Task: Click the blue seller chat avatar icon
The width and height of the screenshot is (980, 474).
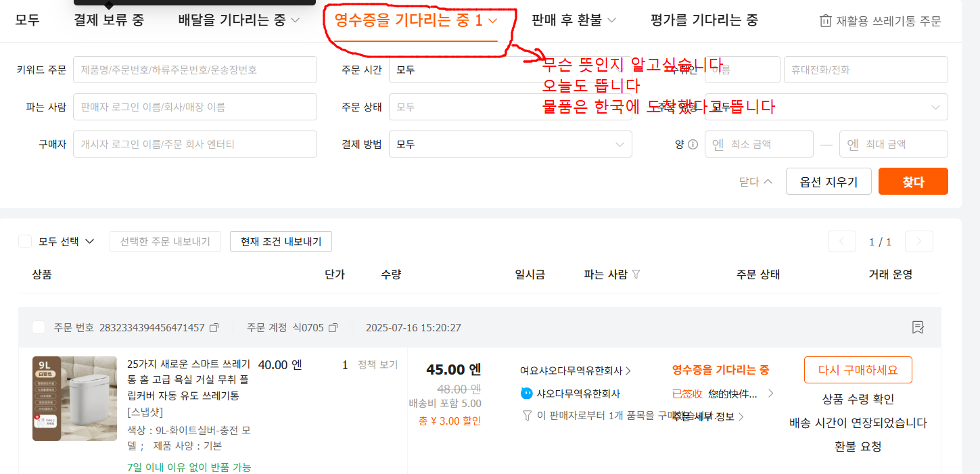Action: coord(527,394)
